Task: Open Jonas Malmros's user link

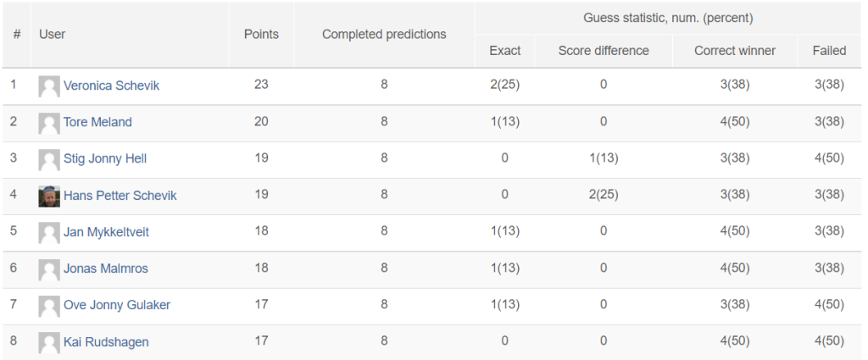Action: tap(106, 269)
